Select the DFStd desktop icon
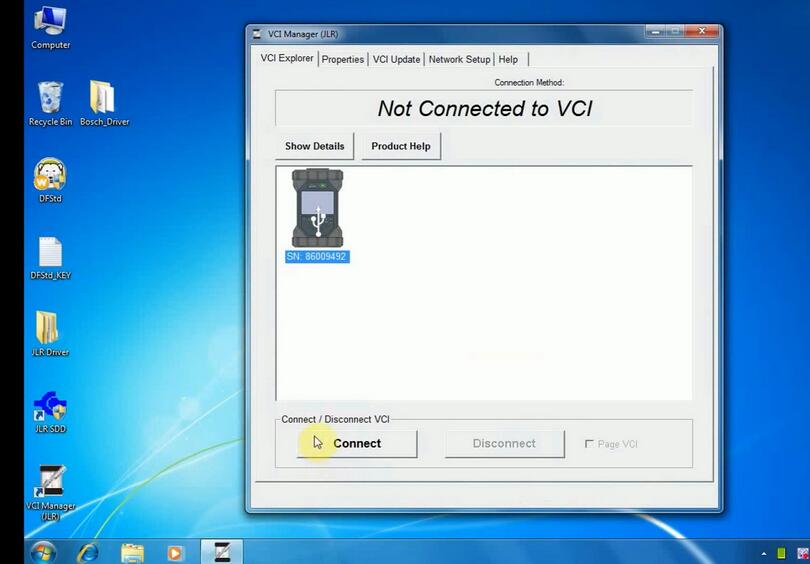The width and height of the screenshot is (810, 564). point(50,181)
